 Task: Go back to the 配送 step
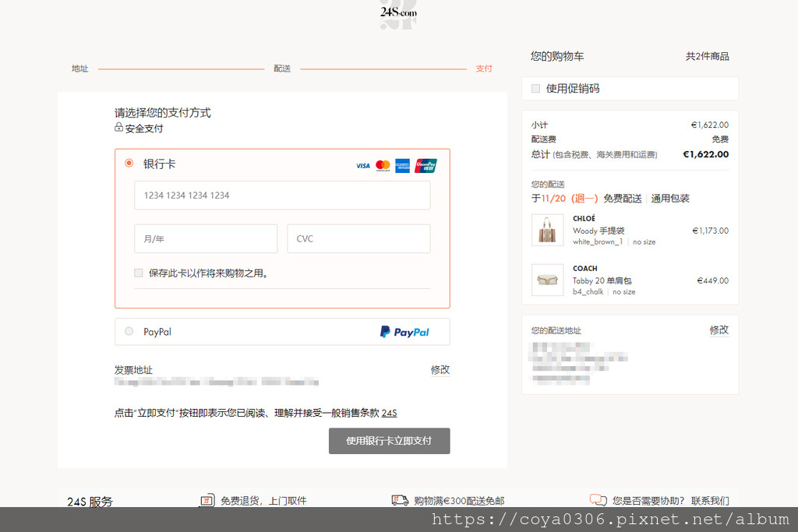point(282,69)
